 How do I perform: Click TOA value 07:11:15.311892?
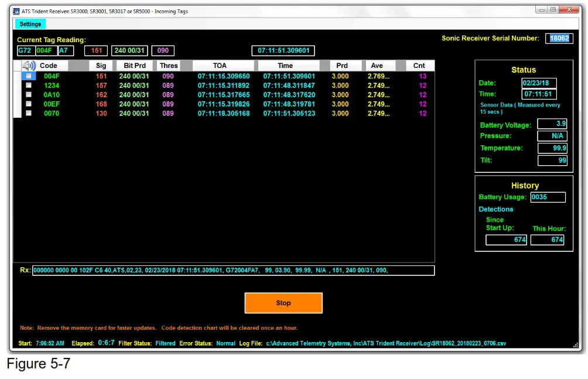click(x=224, y=86)
